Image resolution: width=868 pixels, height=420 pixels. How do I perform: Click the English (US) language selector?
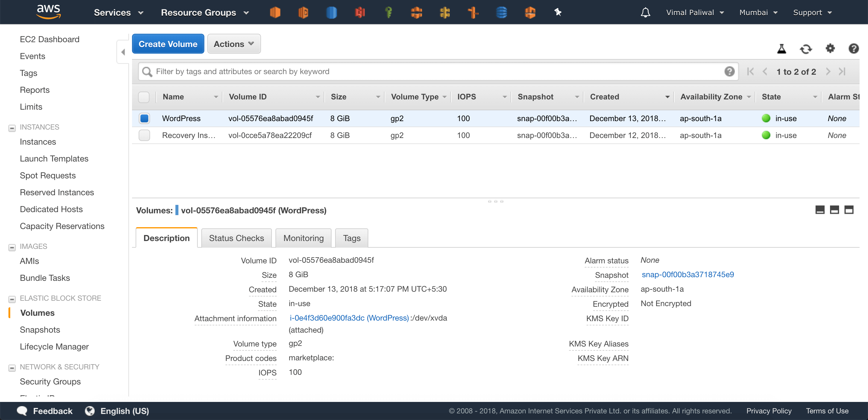click(x=124, y=411)
